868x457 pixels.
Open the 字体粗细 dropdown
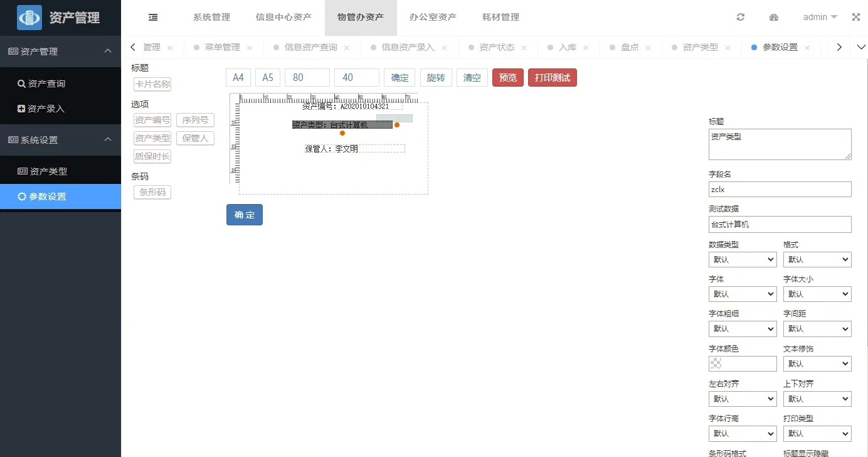pyautogui.click(x=743, y=328)
